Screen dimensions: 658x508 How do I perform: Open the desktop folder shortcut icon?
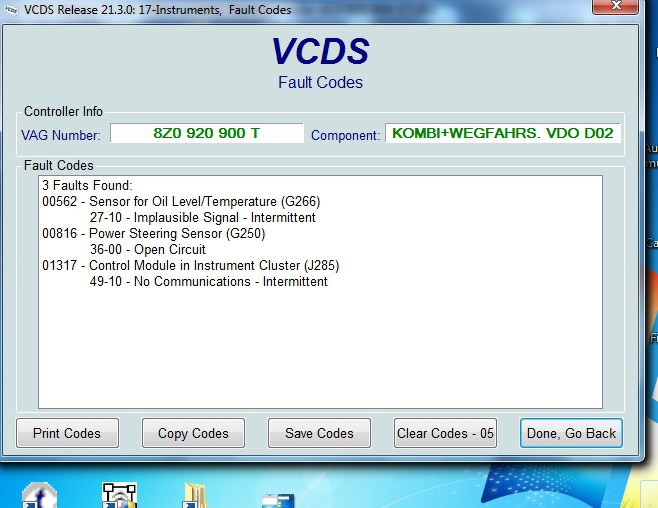pos(195,496)
